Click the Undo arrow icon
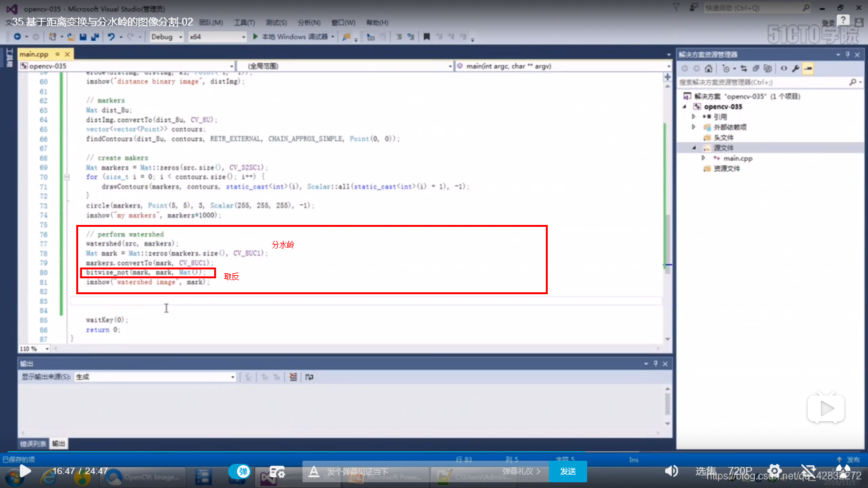This screenshot has height=488, width=868. click(x=111, y=37)
